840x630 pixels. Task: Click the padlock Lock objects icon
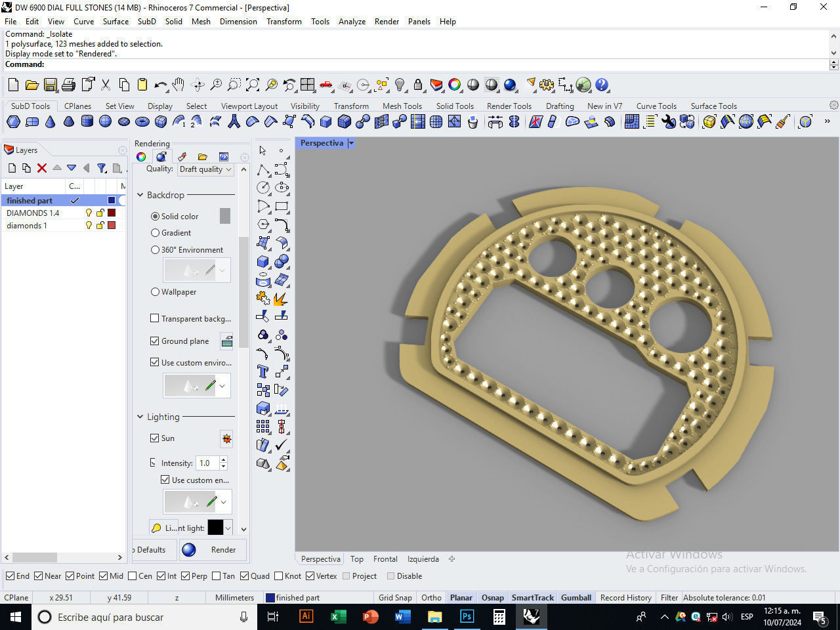[x=418, y=85]
